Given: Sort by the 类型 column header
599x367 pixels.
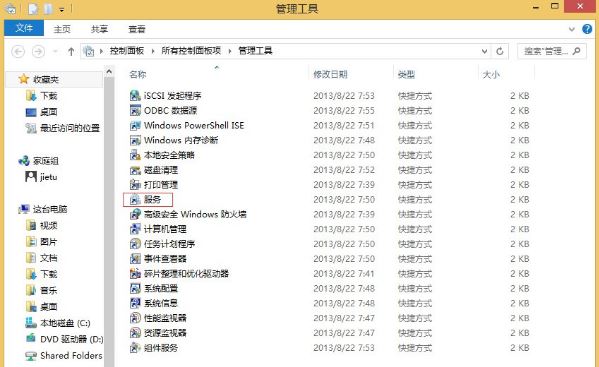Looking at the screenshot, I should point(406,74).
